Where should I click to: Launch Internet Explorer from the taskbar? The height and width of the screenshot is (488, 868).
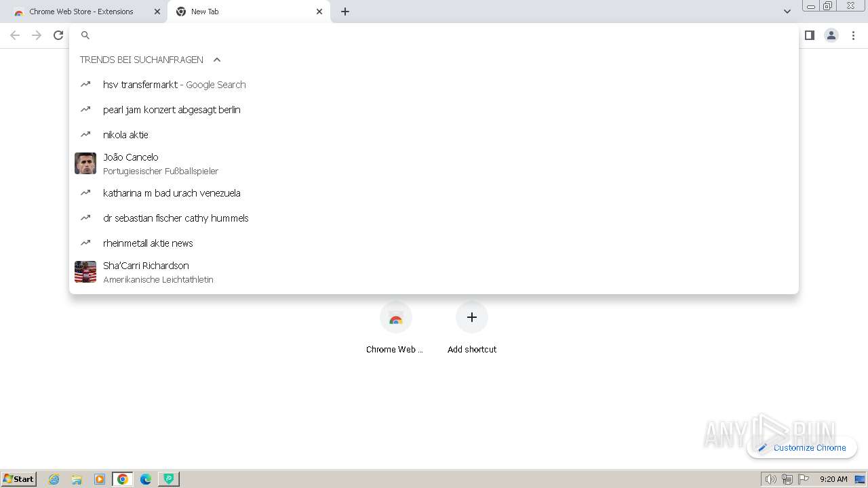(54, 479)
